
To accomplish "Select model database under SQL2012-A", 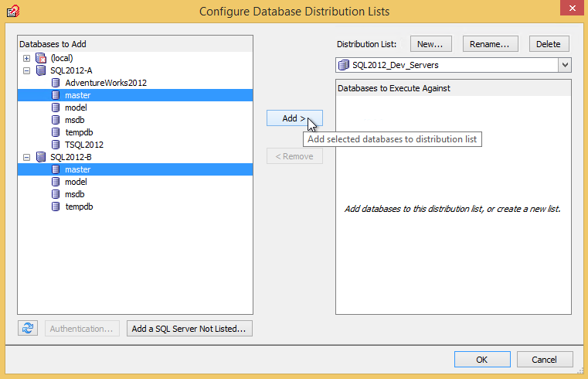I will (76, 108).
